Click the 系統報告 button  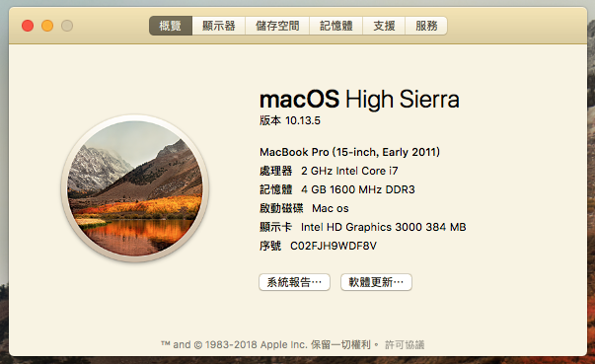pos(294,282)
